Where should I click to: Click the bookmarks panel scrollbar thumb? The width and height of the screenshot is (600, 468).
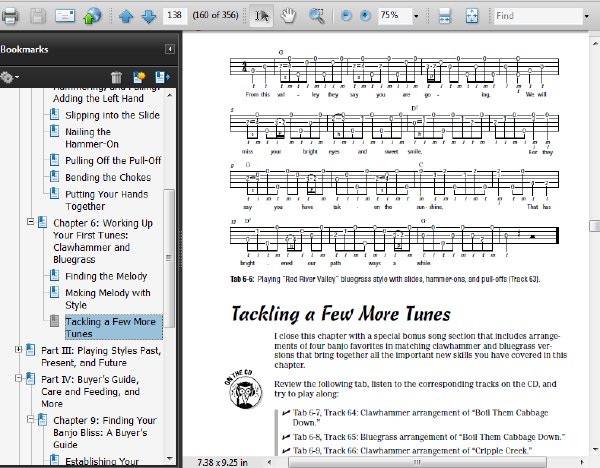coord(169,258)
